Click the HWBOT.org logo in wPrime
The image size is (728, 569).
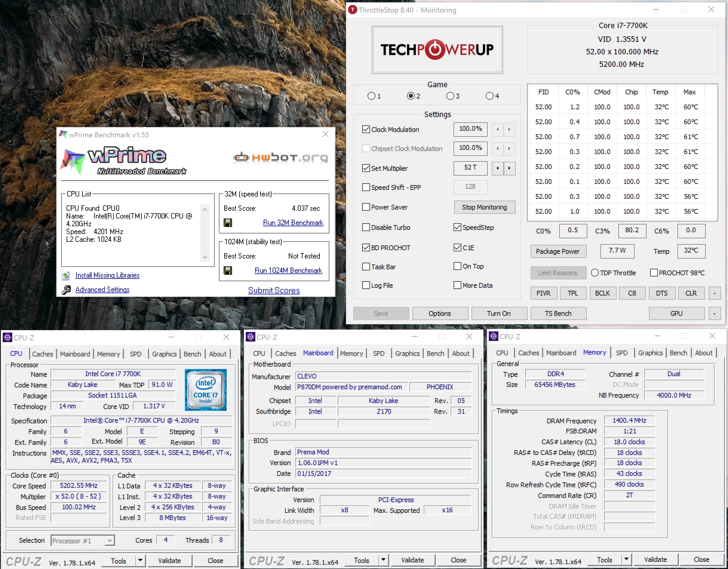pos(281,157)
